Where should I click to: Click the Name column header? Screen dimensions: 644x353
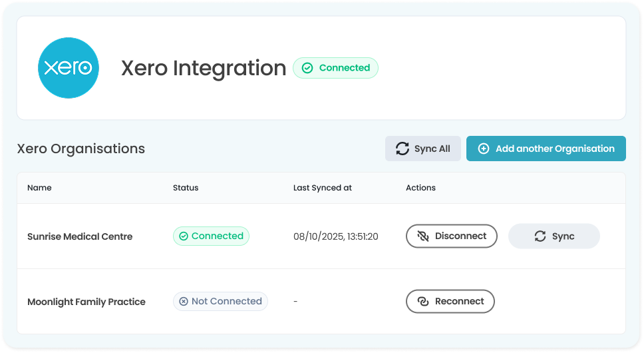point(39,188)
